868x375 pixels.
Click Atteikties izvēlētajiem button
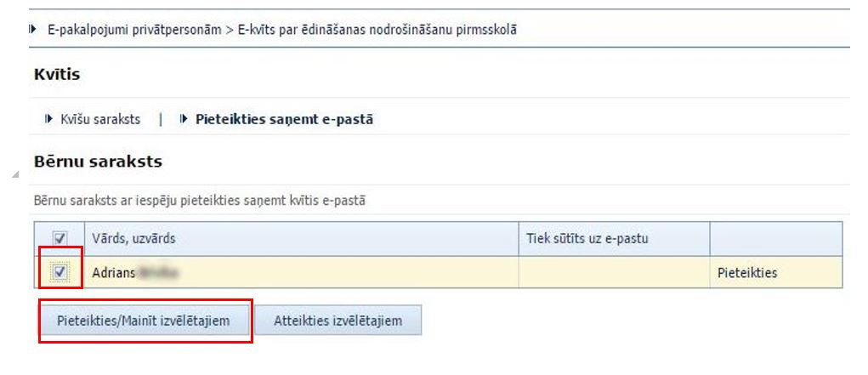338,321
